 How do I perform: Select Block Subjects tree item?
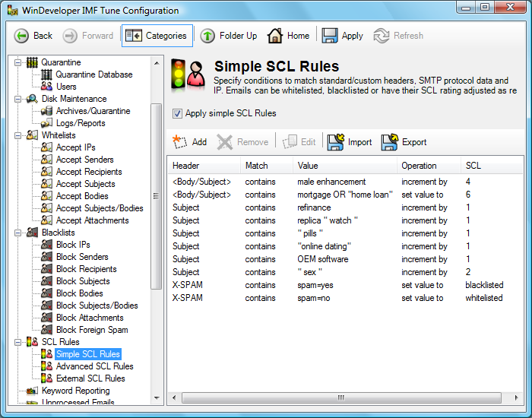[83, 281]
